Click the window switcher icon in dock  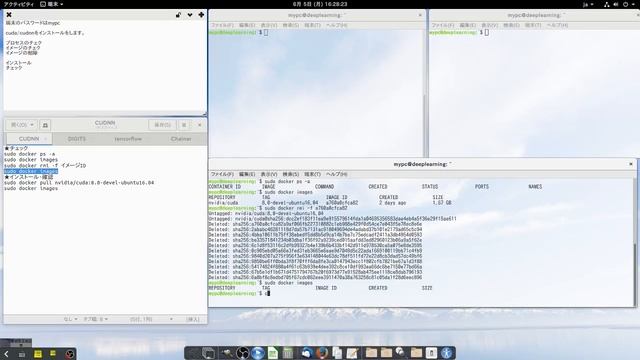(209, 353)
